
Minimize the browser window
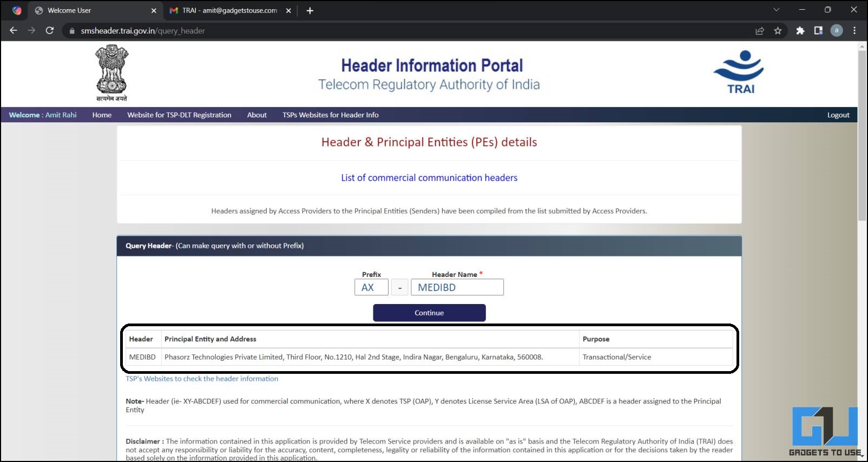tap(802, 10)
